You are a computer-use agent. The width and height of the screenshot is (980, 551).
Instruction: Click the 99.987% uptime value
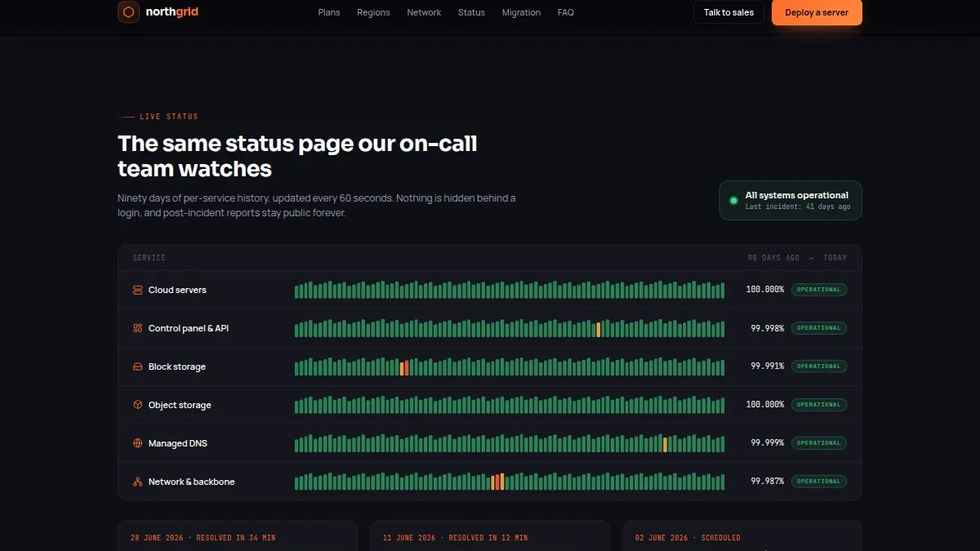point(768,482)
